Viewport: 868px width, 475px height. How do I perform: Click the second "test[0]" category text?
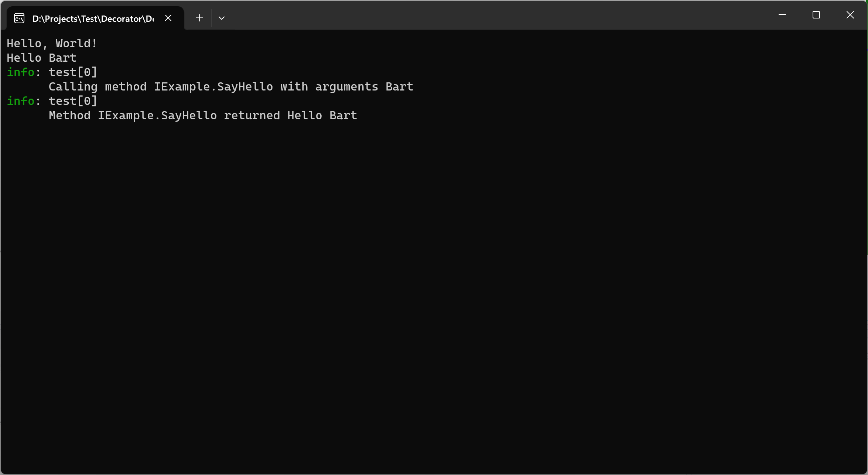point(73,101)
